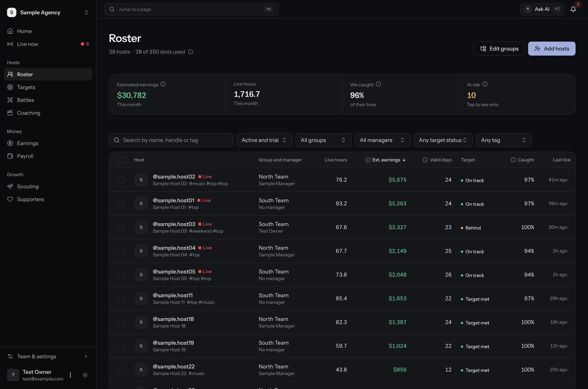Click the Test Owner avatar
The image size is (588, 389).
[13, 375]
